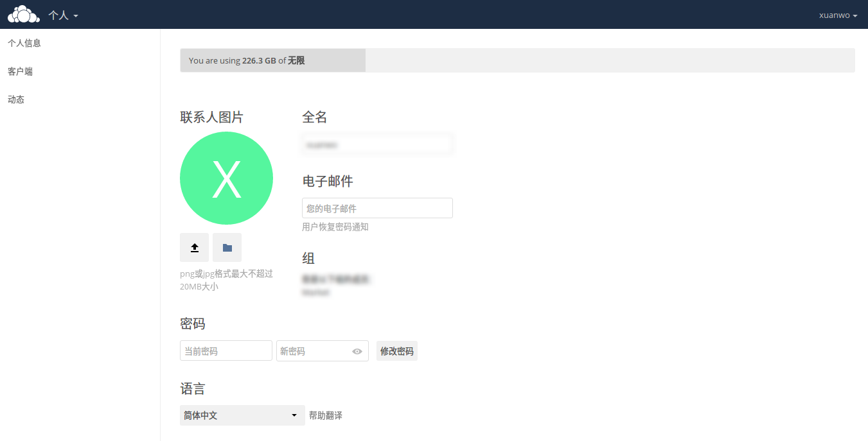
Task: Expand the xuanwo user menu
Action: tap(838, 15)
